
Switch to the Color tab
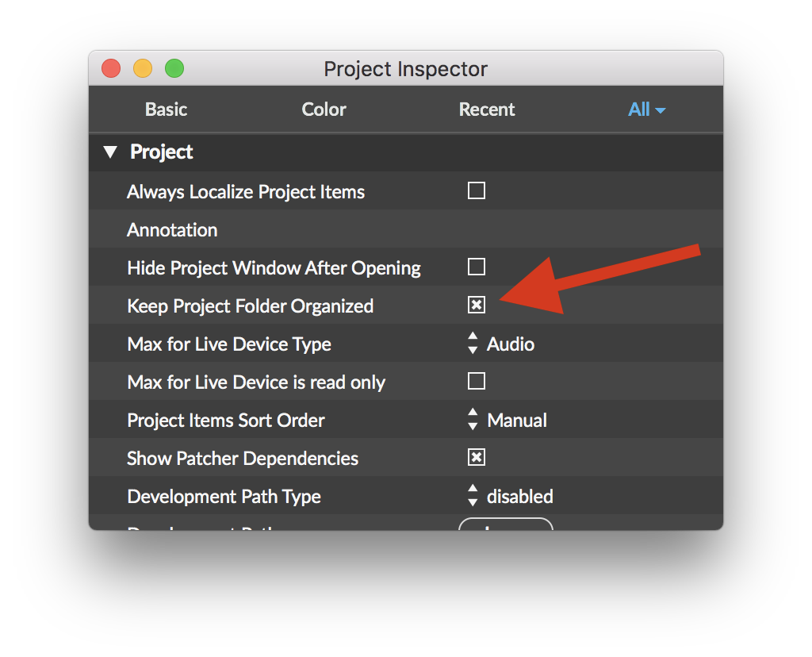point(324,109)
